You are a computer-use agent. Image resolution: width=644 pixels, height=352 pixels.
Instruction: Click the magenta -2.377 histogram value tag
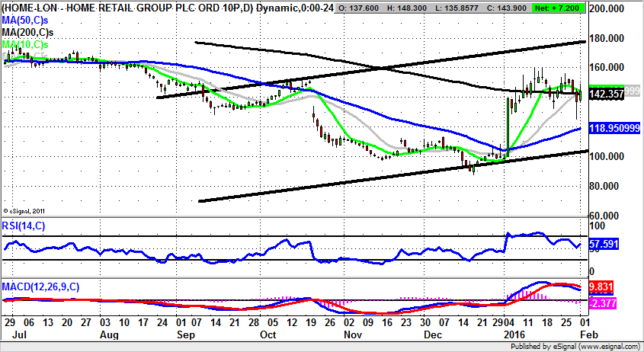(603, 302)
